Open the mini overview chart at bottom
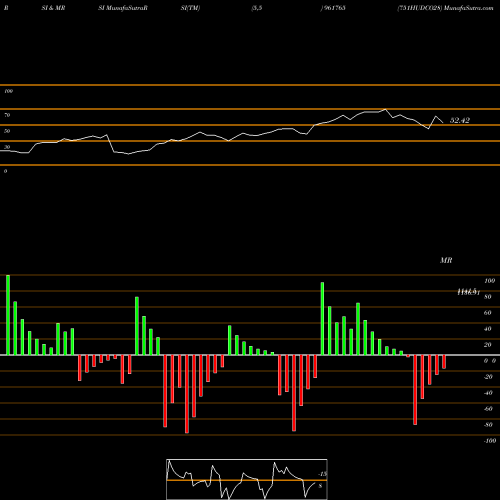 247,479
